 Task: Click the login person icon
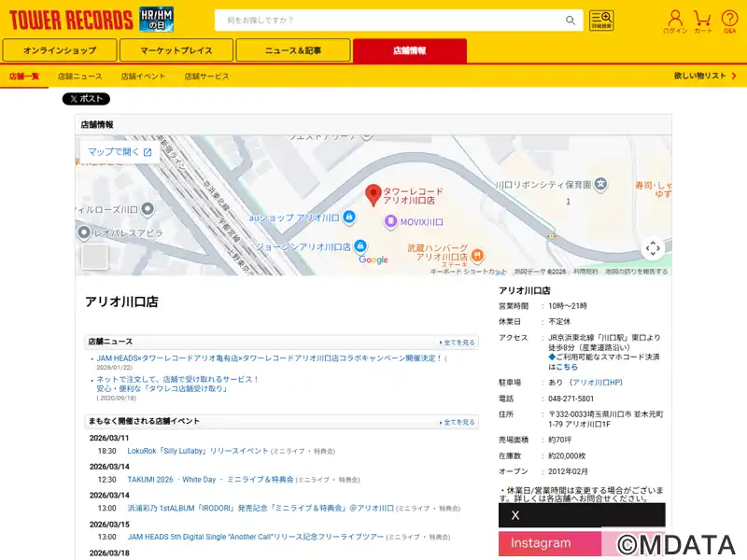675,21
